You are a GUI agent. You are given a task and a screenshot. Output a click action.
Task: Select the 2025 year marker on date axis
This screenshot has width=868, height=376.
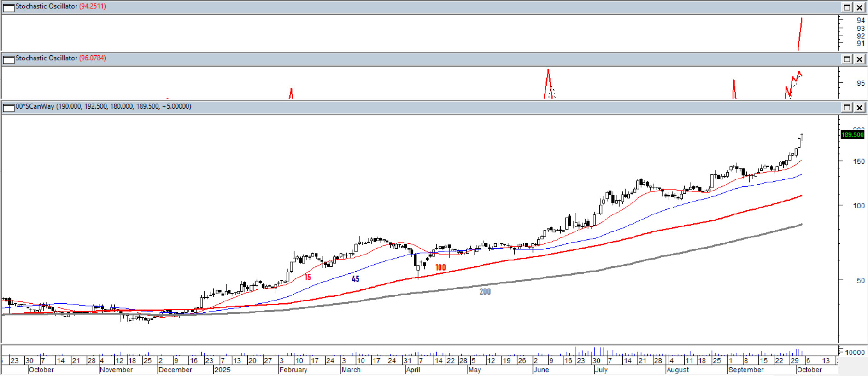[x=223, y=370]
